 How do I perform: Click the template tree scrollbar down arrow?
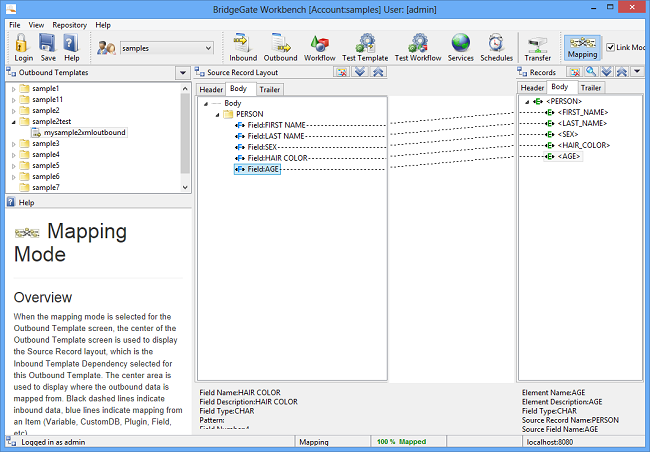[185, 187]
